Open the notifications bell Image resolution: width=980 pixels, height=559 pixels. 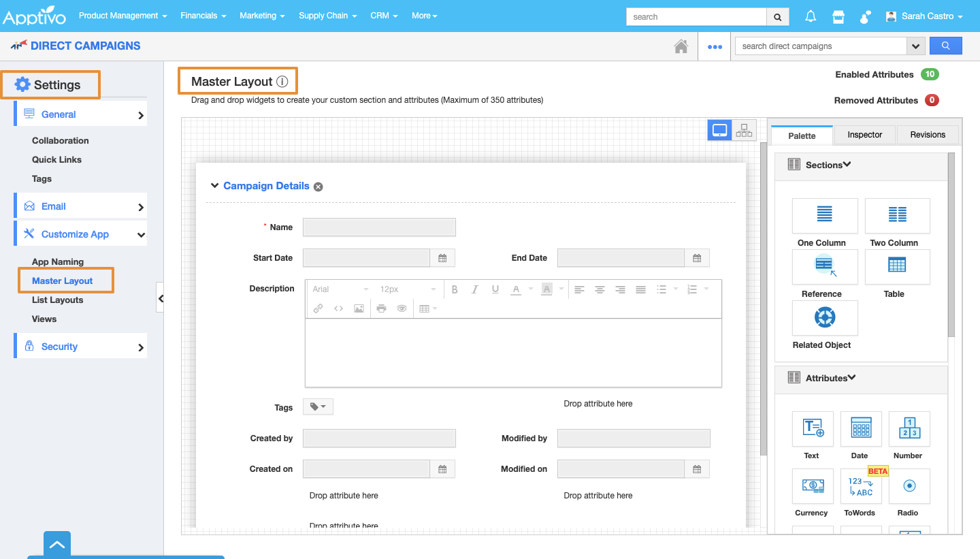point(811,16)
